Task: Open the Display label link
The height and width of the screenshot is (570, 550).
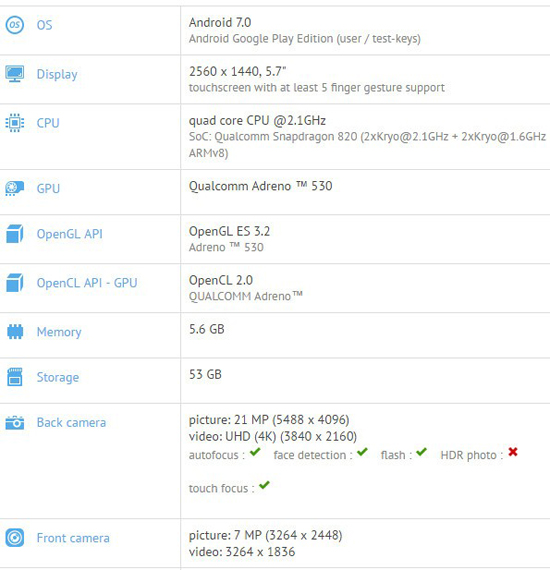Action: click(57, 75)
